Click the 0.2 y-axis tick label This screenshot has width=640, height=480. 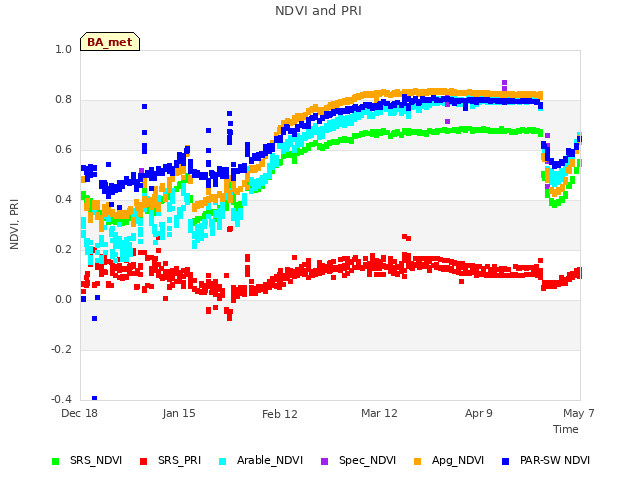click(63, 249)
